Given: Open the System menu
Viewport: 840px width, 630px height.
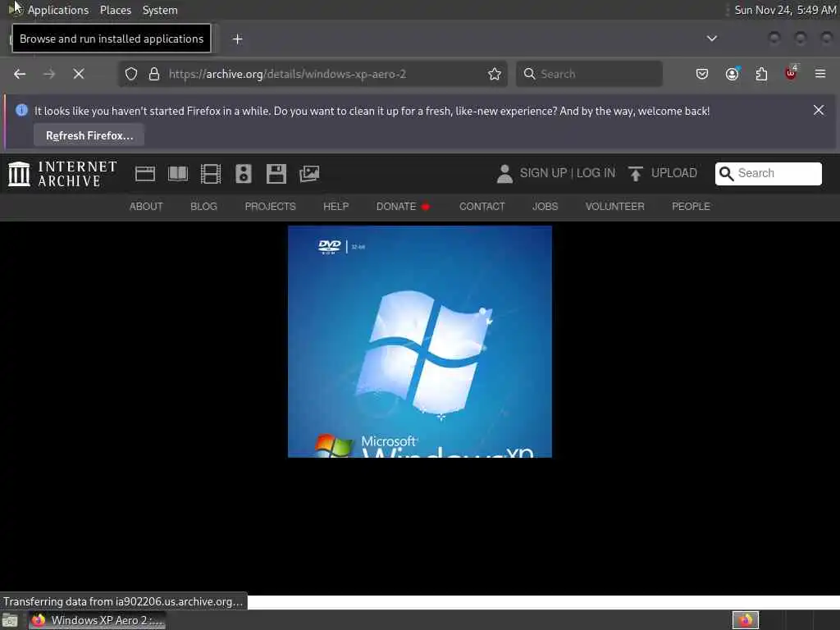Looking at the screenshot, I should click(x=160, y=10).
